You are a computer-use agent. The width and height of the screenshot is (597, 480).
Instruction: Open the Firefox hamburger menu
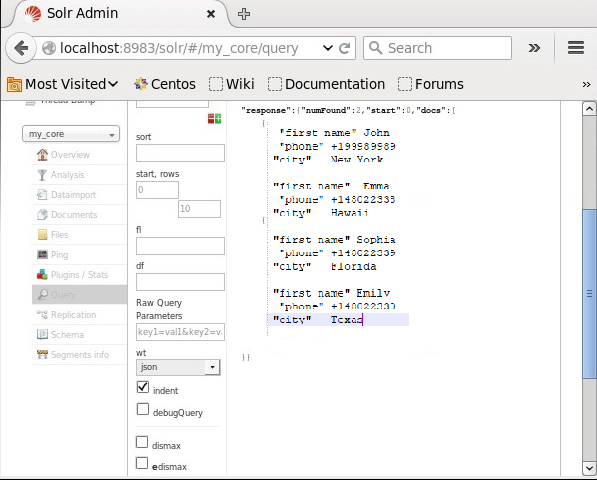click(x=576, y=48)
